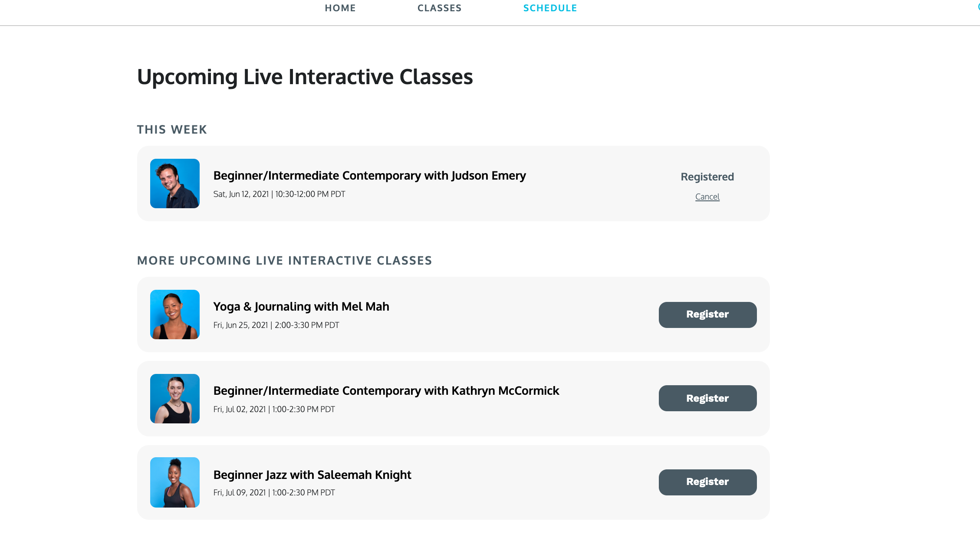Click Judson Emery's instructor photo
Image resolution: width=980 pixels, height=557 pixels.
click(x=174, y=183)
